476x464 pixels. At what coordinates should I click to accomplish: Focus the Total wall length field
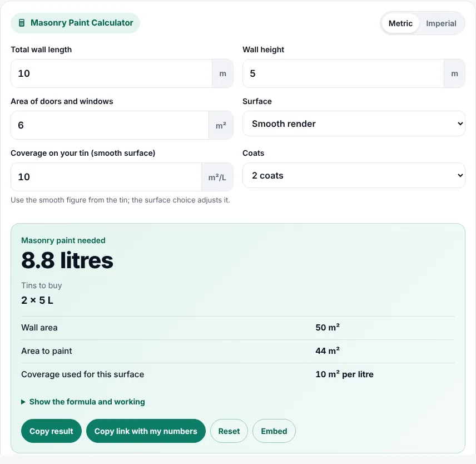click(111, 73)
